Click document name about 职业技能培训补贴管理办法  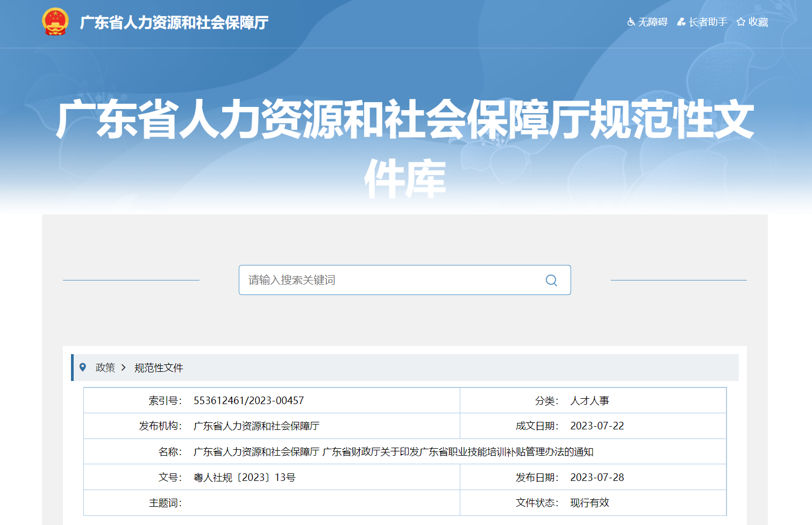point(394,451)
